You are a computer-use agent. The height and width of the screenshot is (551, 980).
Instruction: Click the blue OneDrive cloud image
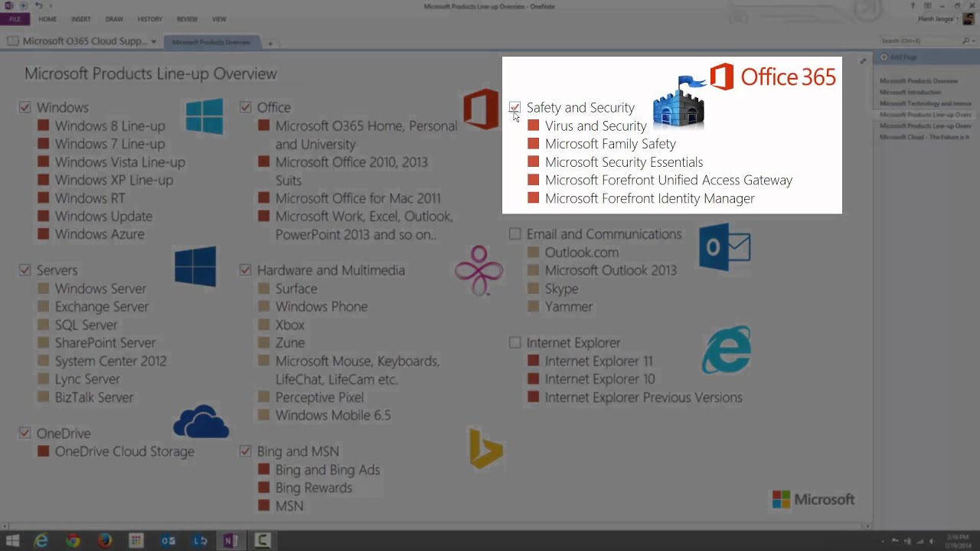click(201, 422)
